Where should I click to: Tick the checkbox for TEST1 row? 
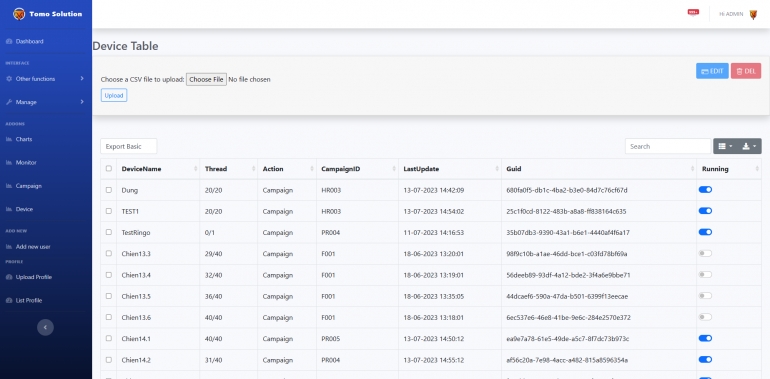tap(109, 211)
